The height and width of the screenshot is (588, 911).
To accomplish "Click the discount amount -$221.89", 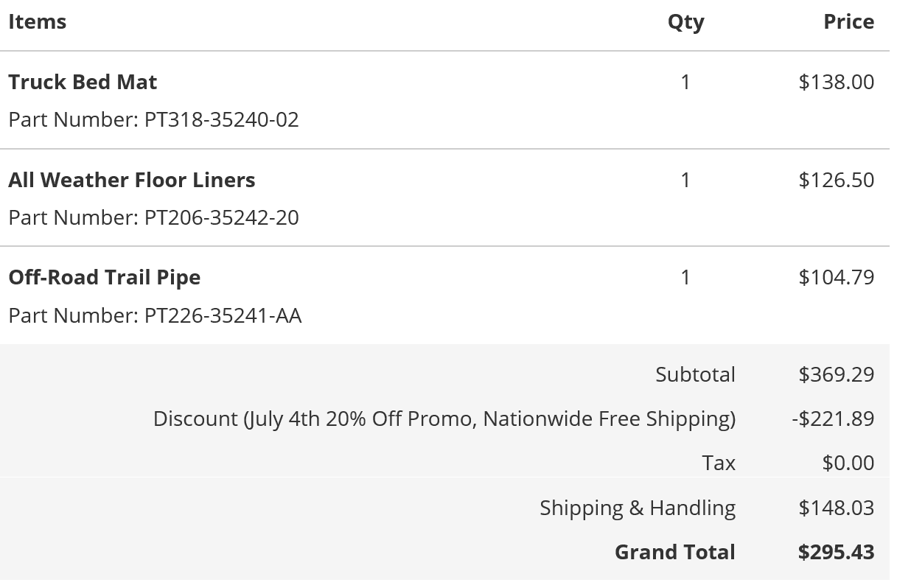I will pos(834,419).
